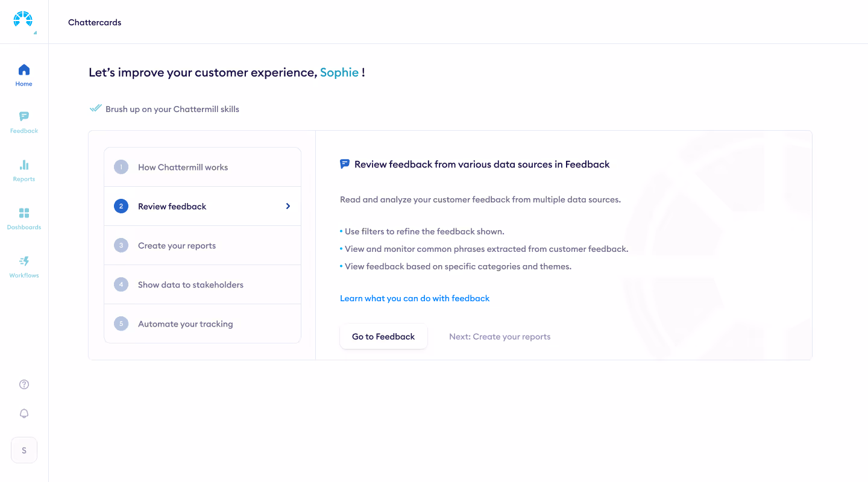The width and height of the screenshot is (868, 482).
Task: Open Learn what you can do with feedback link
Action: click(x=415, y=298)
